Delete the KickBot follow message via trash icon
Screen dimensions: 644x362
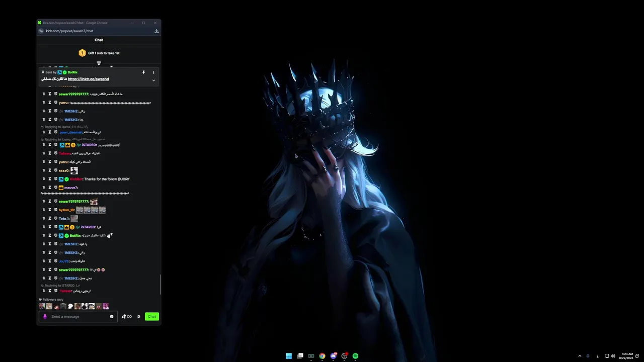point(44,179)
